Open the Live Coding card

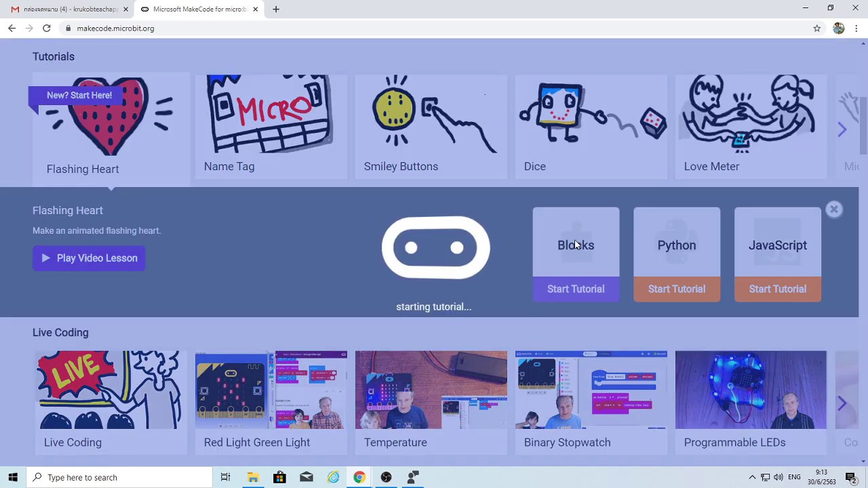pos(111,402)
